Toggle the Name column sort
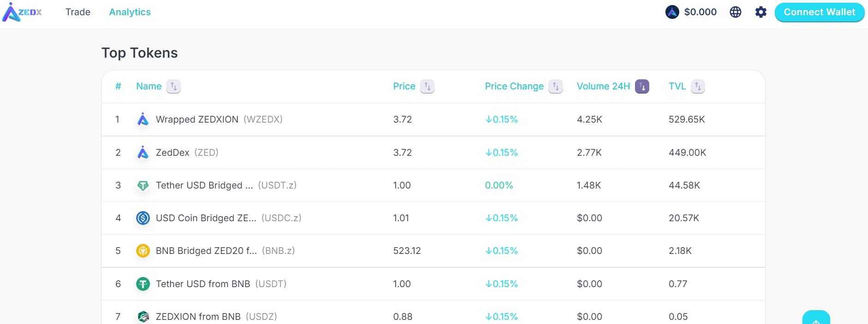The width and height of the screenshot is (868, 324). pyautogui.click(x=174, y=86)
